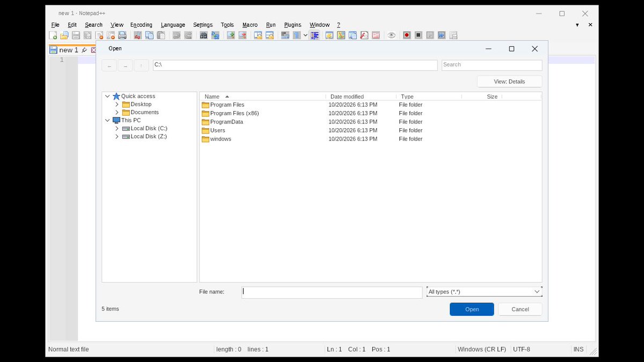Select the "Users" folder row
The width and height of the screenshot is (644, 362).
pos(370,130)
